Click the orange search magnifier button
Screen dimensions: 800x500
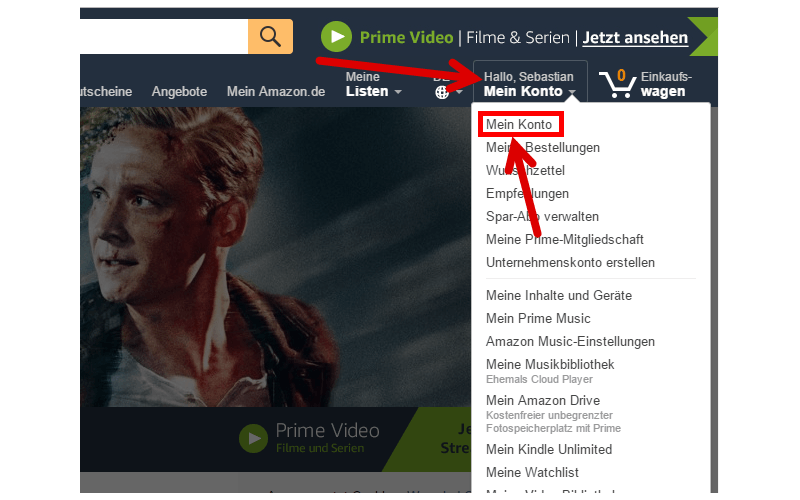coord(270,37)
